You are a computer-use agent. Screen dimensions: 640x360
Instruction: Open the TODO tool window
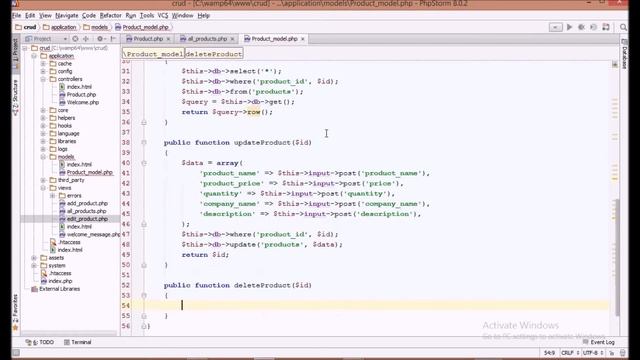40,342
